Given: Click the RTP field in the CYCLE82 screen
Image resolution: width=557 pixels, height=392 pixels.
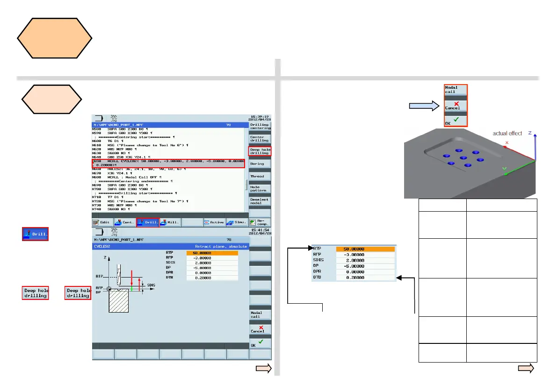Looking at the screenshot, I should click(212, 253).
